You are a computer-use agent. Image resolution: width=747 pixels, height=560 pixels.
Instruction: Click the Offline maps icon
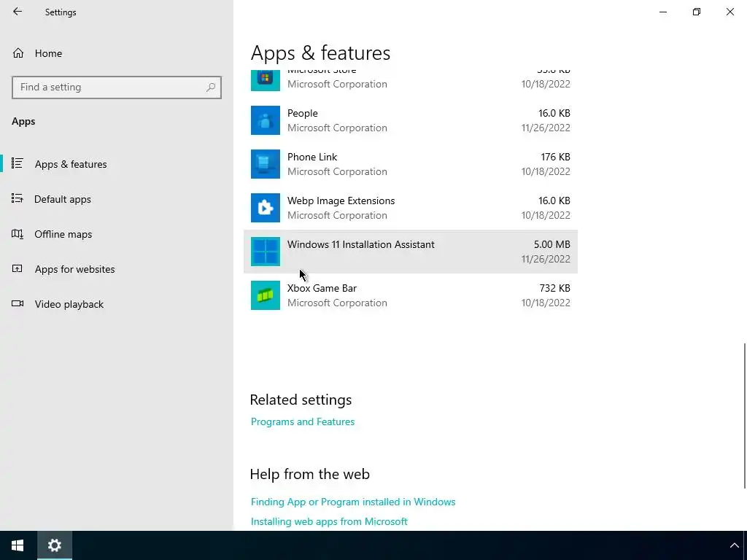(x=18, y=234)
